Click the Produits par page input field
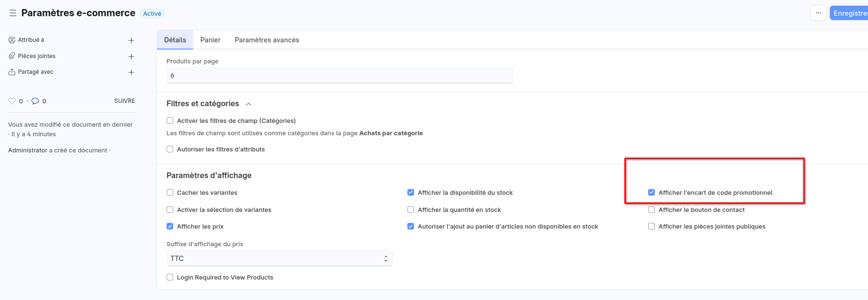Image resolution: width=868 pixels, height=300 pixels. (x=339, y=76)
